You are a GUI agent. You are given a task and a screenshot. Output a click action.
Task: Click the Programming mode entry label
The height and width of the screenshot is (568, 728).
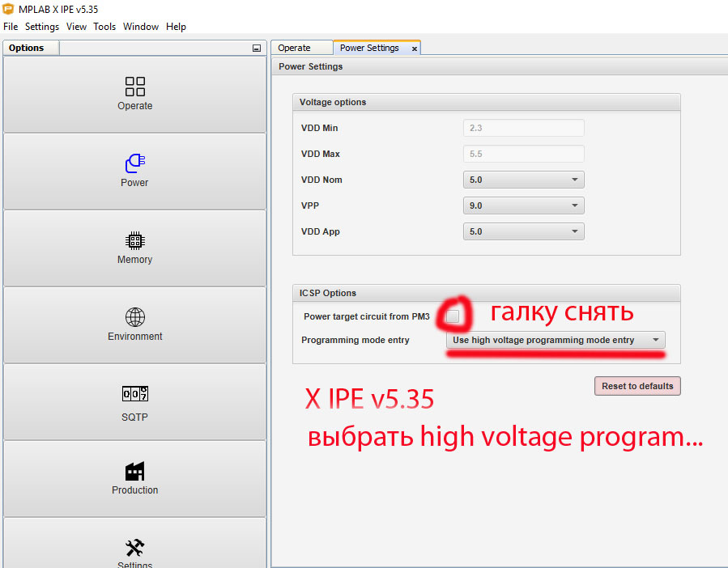click(355, 340)
